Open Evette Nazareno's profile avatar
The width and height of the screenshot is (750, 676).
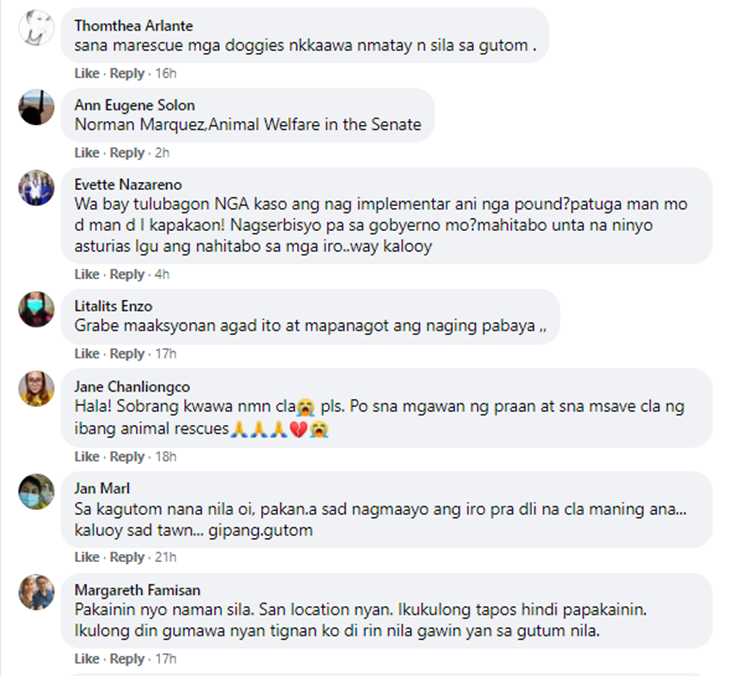36,188
